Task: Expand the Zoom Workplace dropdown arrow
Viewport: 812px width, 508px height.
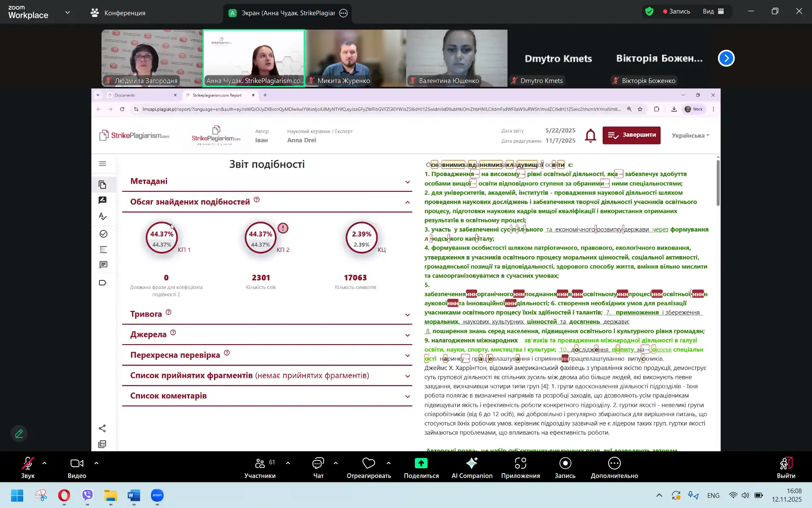Action: (68, 13)
